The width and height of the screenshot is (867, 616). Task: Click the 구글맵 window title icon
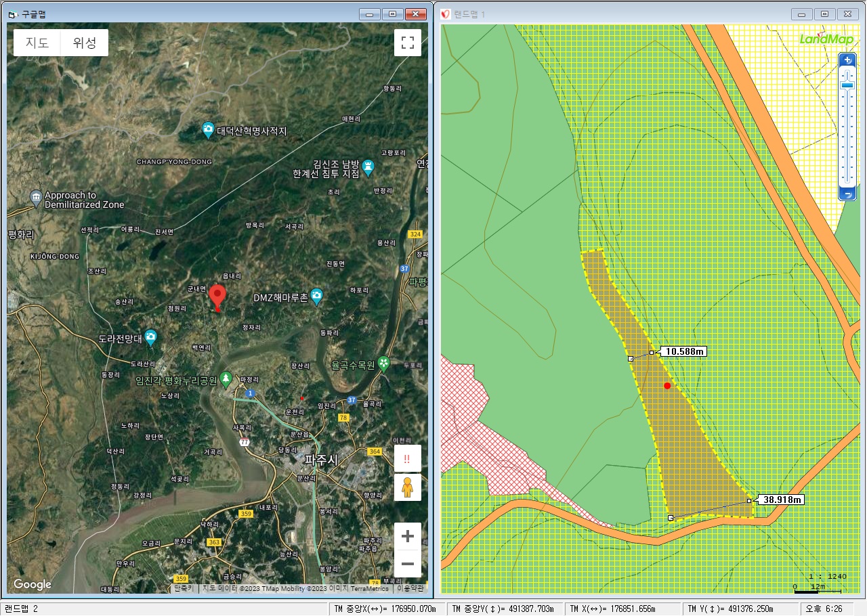(12, 14)
